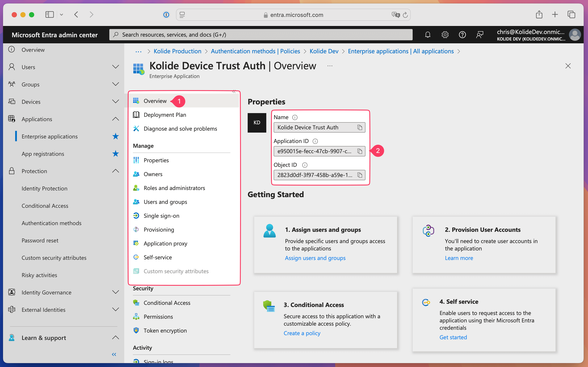Toggle the App registrations favorite star
The image size is (588, 367).
115,154
